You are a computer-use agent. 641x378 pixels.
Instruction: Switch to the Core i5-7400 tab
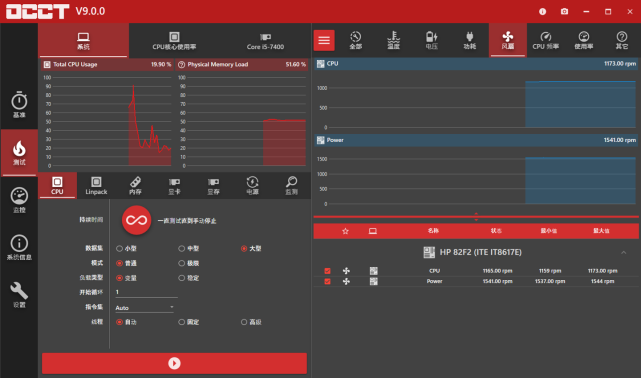265,41
